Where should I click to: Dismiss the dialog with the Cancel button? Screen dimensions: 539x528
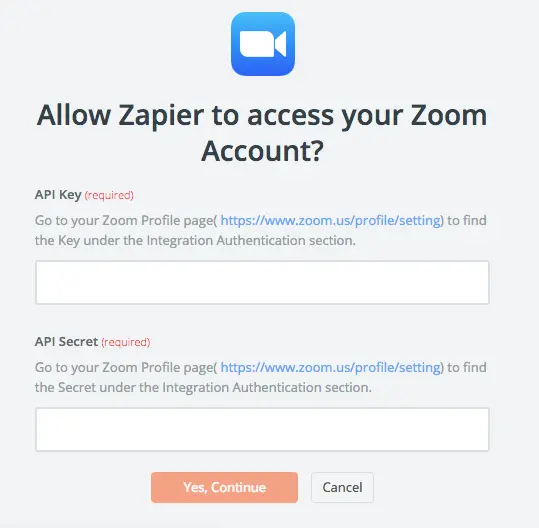(342, 487)
